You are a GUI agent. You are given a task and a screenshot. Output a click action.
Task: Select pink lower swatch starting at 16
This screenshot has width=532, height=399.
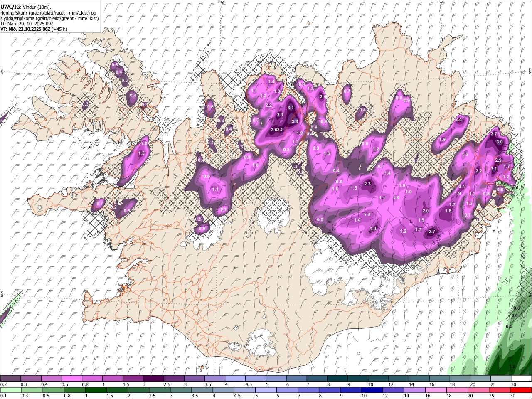pyautogui.click(x=436, y=390)
